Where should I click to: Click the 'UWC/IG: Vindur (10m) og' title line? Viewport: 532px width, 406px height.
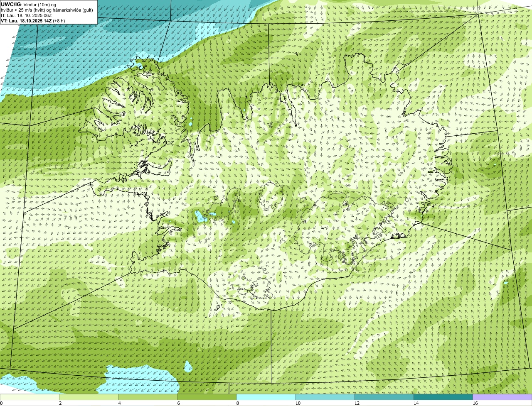pyautogui.click(x=29, y=4)
